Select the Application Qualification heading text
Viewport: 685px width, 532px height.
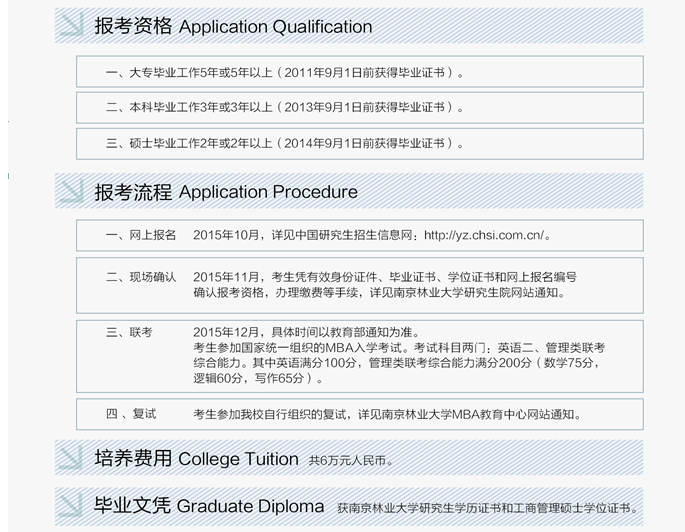(276, 27)
